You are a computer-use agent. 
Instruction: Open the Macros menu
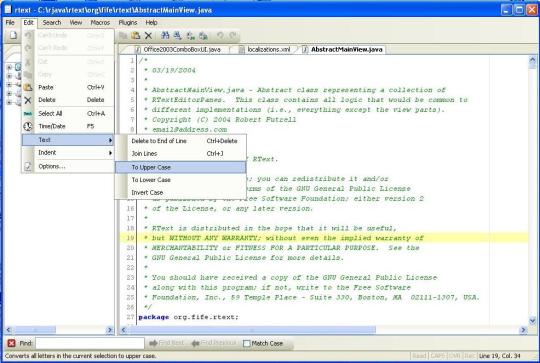click(x=100, y=23)
